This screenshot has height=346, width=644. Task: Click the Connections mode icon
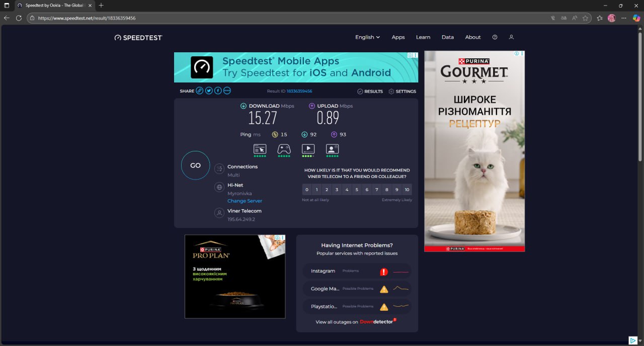(219, 169)
